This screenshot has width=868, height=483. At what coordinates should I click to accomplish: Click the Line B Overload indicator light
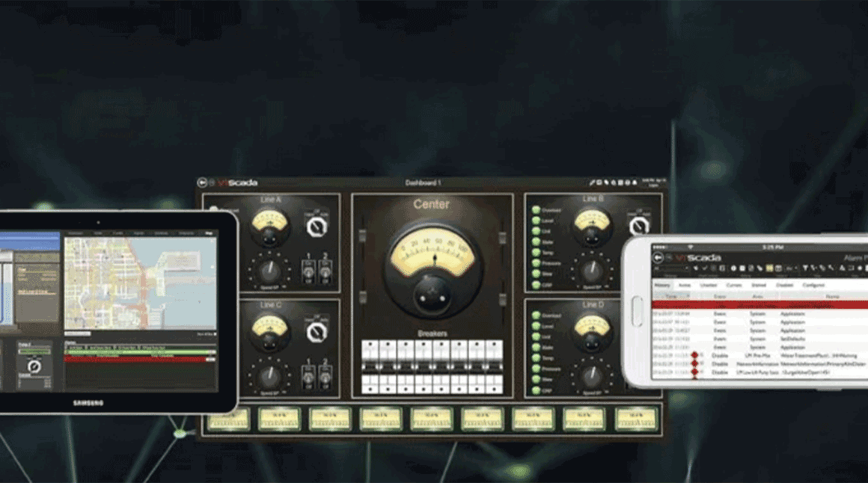click(x=536, y=210)
